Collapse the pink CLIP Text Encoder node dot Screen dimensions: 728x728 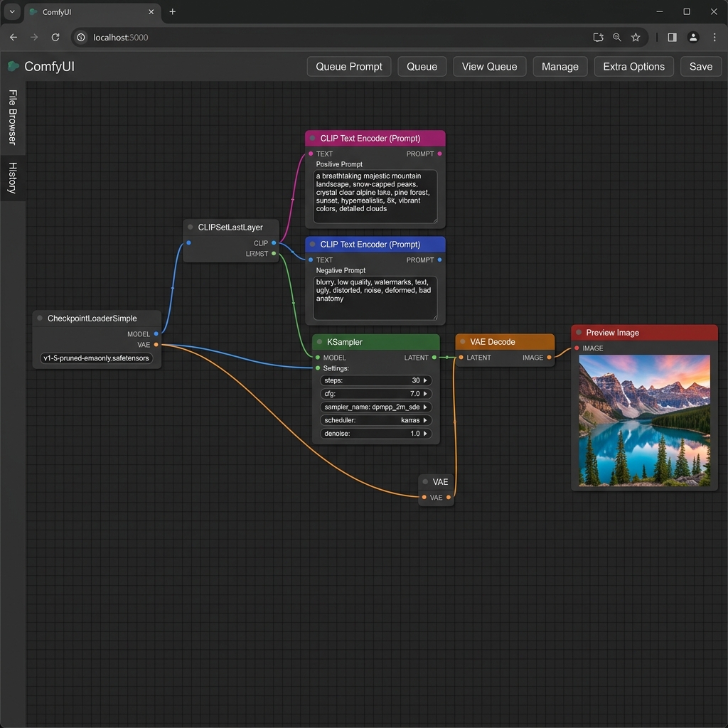tap(313, 139)
